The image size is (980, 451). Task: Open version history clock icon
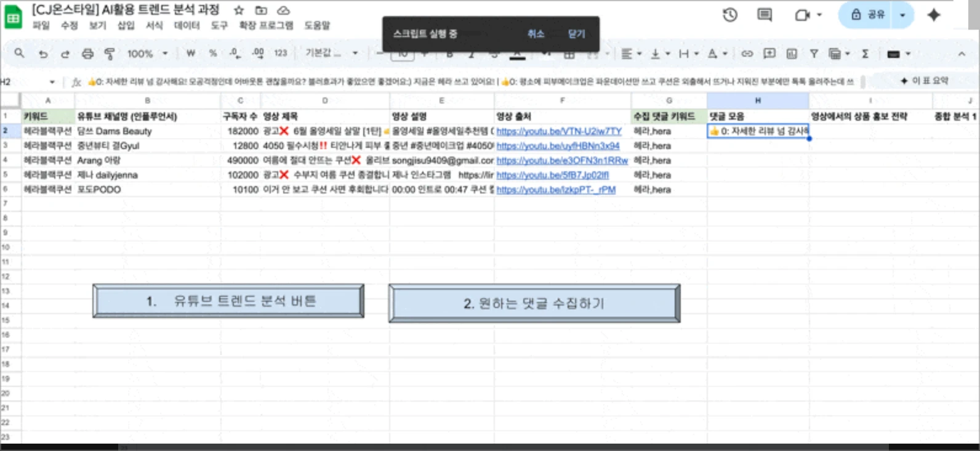tap(730, 15)
